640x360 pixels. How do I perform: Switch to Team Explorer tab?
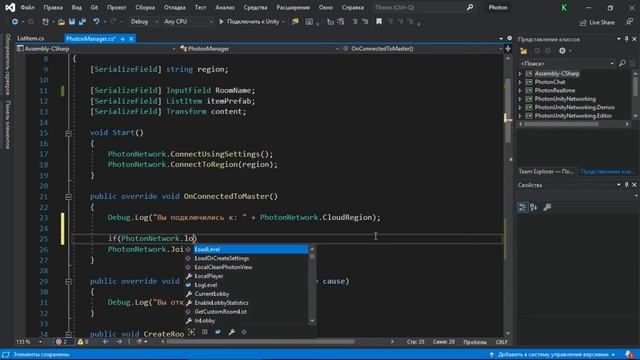pos(546,171)
